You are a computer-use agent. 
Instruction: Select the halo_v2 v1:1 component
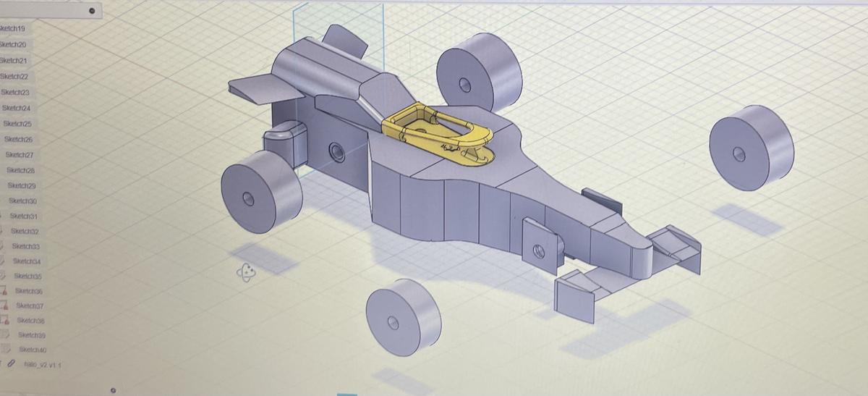pos(43,365)
